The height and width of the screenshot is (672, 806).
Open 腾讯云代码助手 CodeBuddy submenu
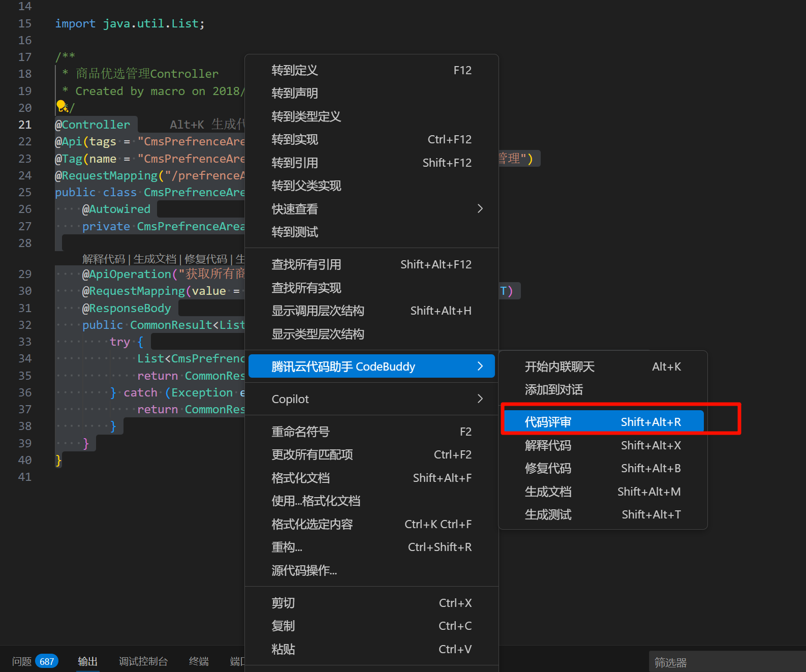(x=371, y=366)
